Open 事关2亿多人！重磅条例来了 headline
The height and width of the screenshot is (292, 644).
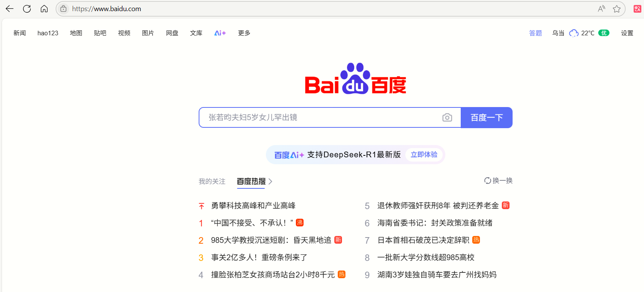(259, 257)
